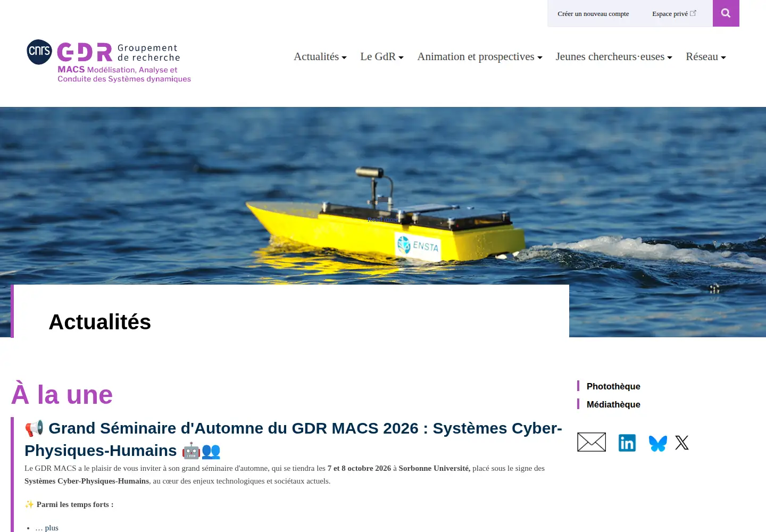Click the bold 'Sorbonne Université,' text
The height and width of the screenshot is (532, 766).
pos(435,468)
